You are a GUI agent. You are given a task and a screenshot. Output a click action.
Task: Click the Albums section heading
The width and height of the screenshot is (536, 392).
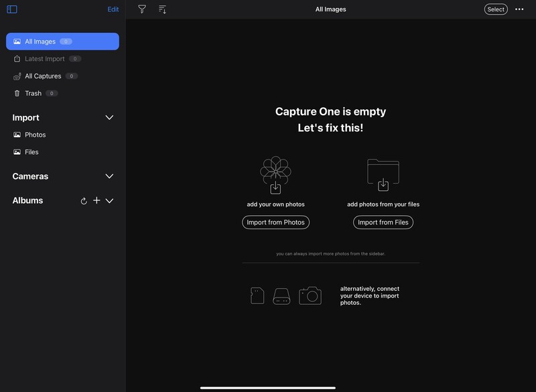pos(27,200)
